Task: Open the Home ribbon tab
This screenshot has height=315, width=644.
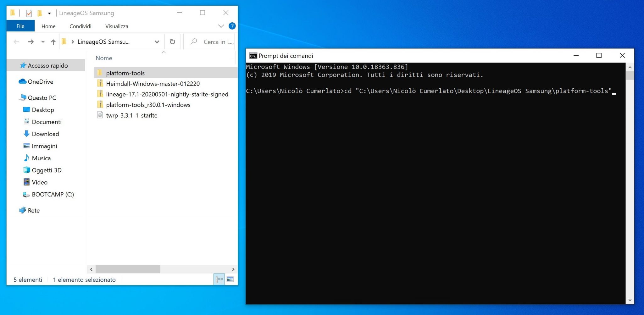Action: (x=48, y=26)
